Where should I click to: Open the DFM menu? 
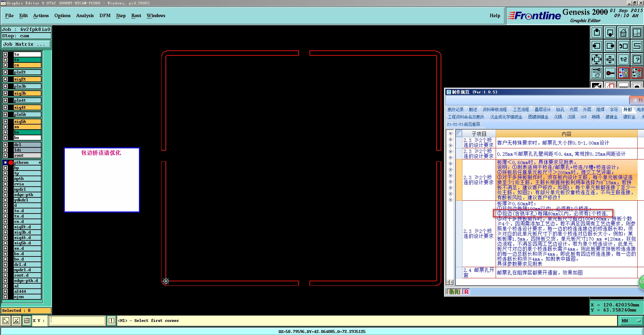point(105,15)
